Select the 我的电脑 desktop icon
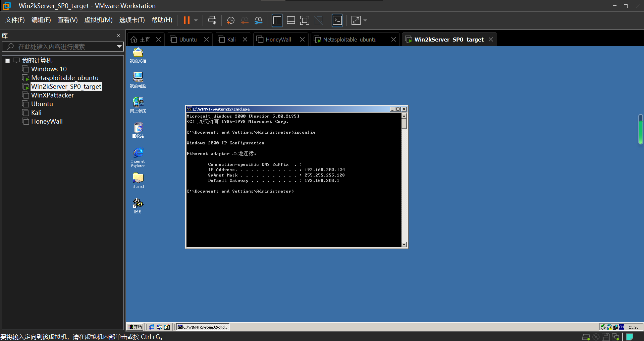This screenshot has height=341, width=644. tap(138, 80)
